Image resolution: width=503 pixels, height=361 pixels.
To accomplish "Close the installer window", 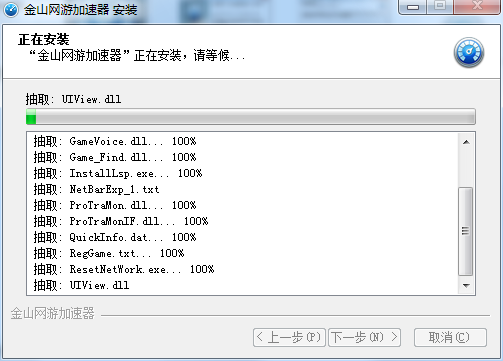I will point(477,7).
